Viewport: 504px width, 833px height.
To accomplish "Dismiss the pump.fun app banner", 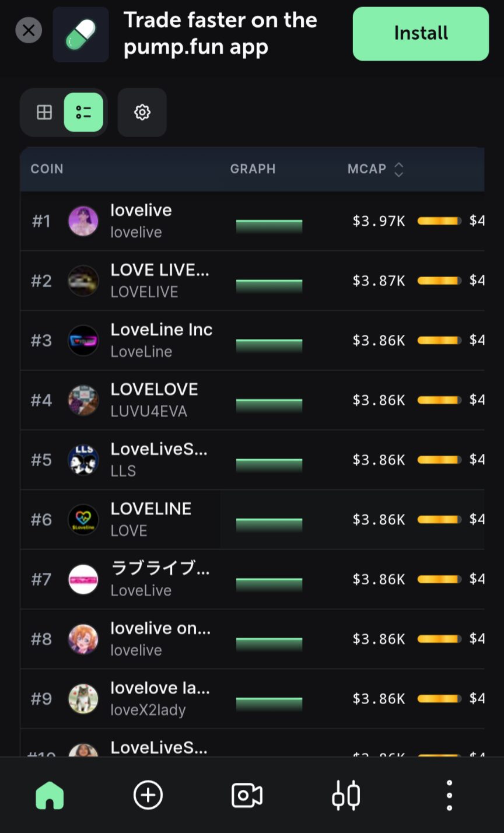I will [x=29, y=30].
